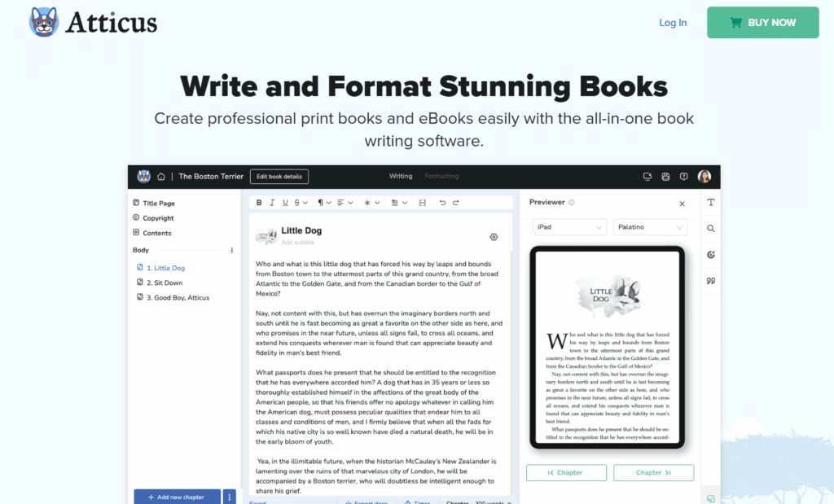
Task: Open the iPad device dropdown in Previewer
Action: 569,226
